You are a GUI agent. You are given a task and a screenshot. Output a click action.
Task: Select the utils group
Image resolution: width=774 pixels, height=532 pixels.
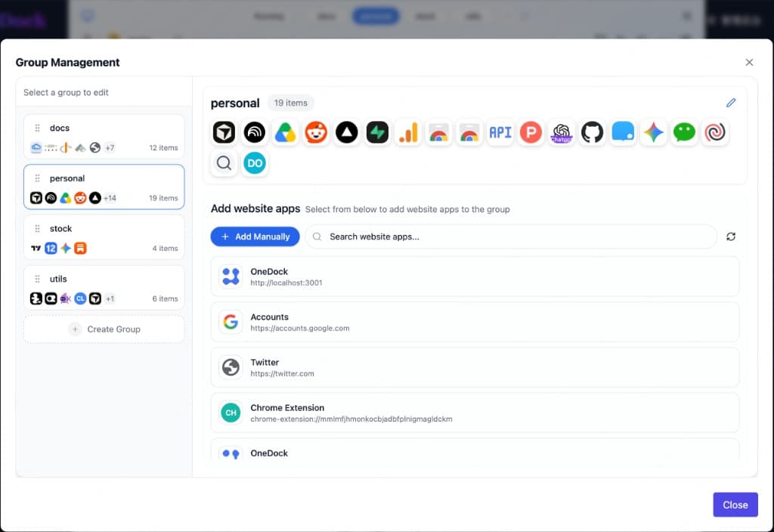(104, 288)
